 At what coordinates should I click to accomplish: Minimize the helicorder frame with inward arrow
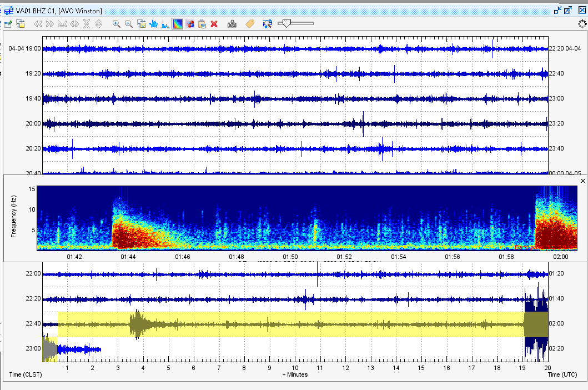click(x=557, y=10)
